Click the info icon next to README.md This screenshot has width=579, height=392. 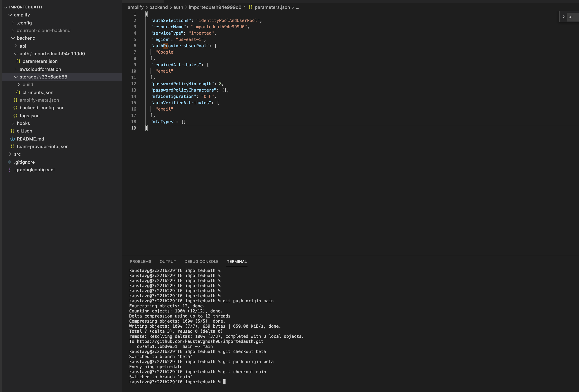pos(12,139)
